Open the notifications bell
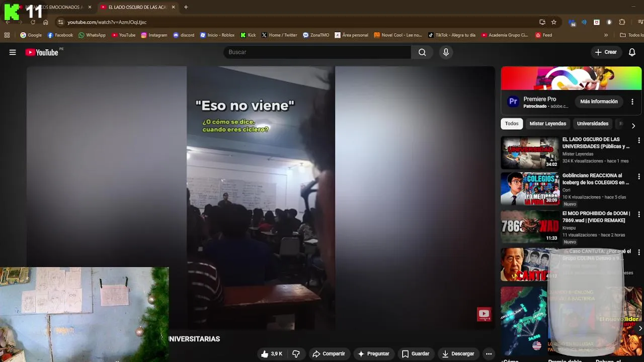 click(x=632, y=52)
